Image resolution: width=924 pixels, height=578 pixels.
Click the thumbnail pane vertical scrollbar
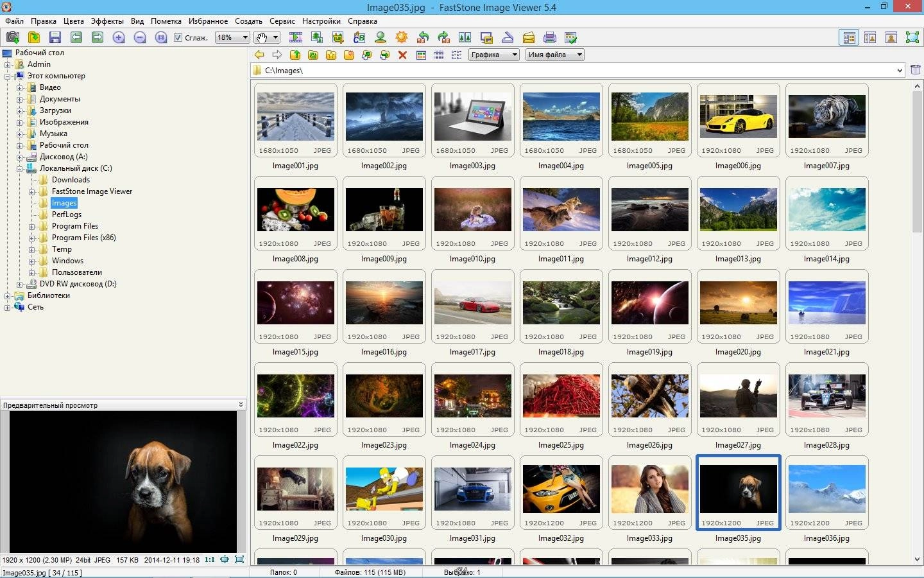tap(916, 322)
